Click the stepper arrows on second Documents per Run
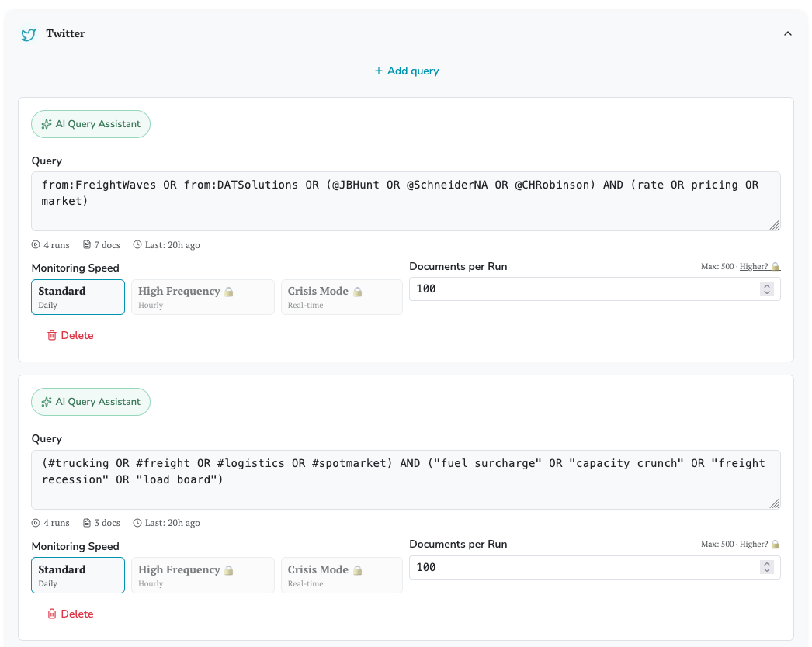Image resolution: width=812 pixels, height=647 pixels. (767, 567)
